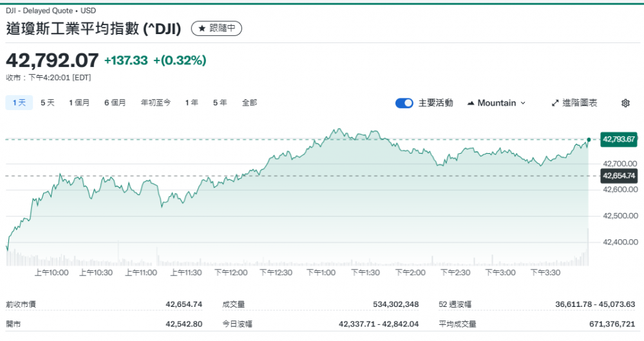Click the 道瓊斯工業平均指數 title
This screenshot has height=341, width=644.
tap(93, 28)
